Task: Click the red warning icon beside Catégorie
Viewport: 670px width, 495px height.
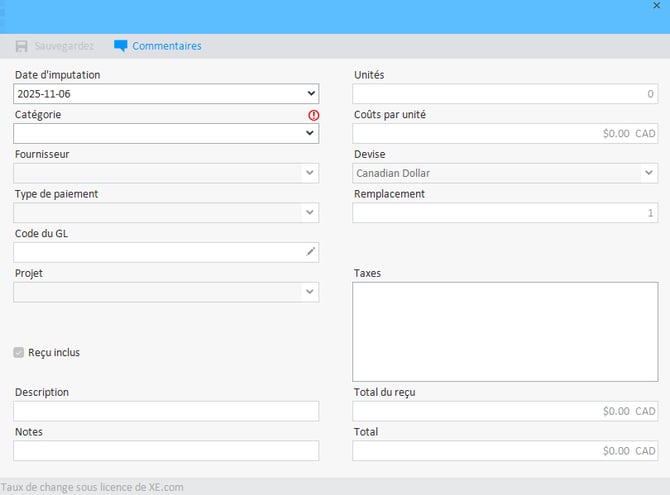Action: (x=312, y=115)
